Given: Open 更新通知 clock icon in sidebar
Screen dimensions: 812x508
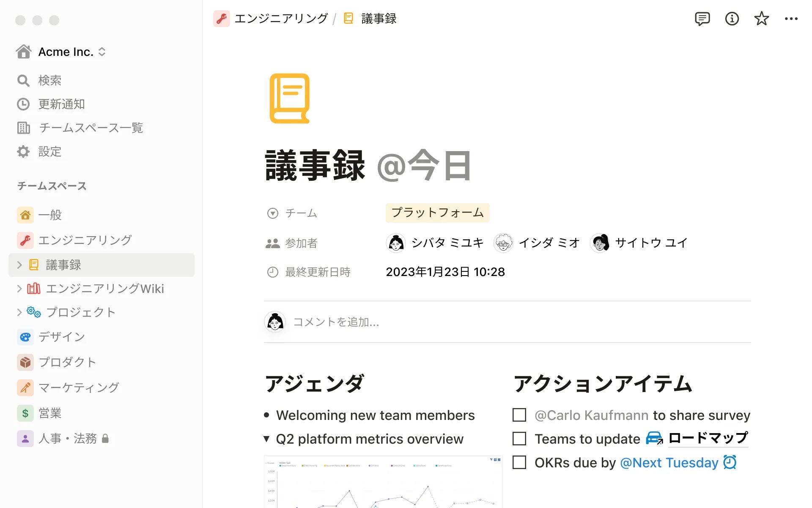Looking at the screenshot, I should [x=23, y=104].
